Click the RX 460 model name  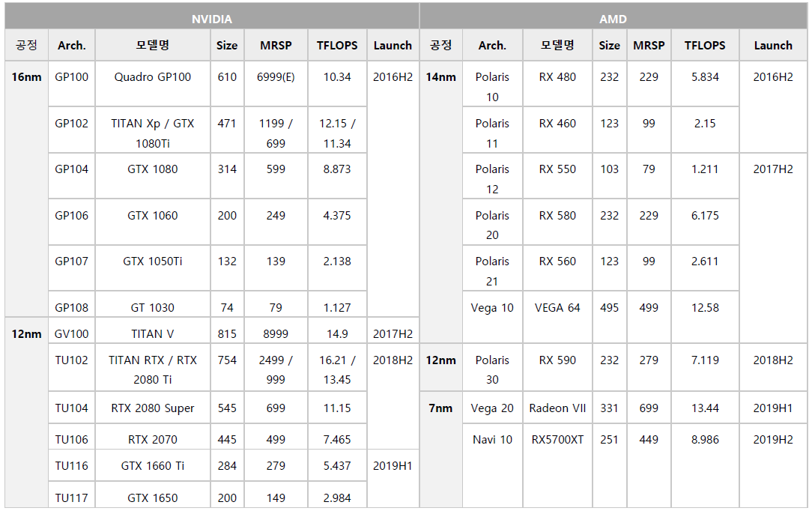(x=558, y=124)
